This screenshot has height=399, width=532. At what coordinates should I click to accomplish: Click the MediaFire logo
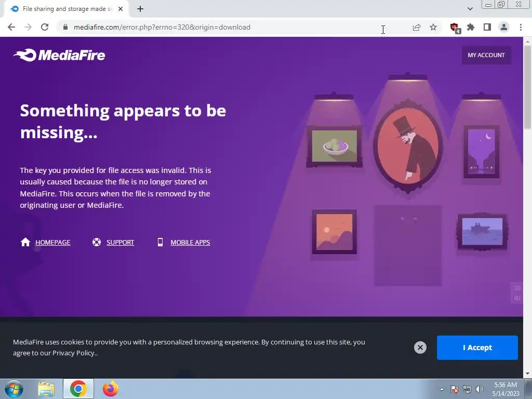[x=59, y=55]
